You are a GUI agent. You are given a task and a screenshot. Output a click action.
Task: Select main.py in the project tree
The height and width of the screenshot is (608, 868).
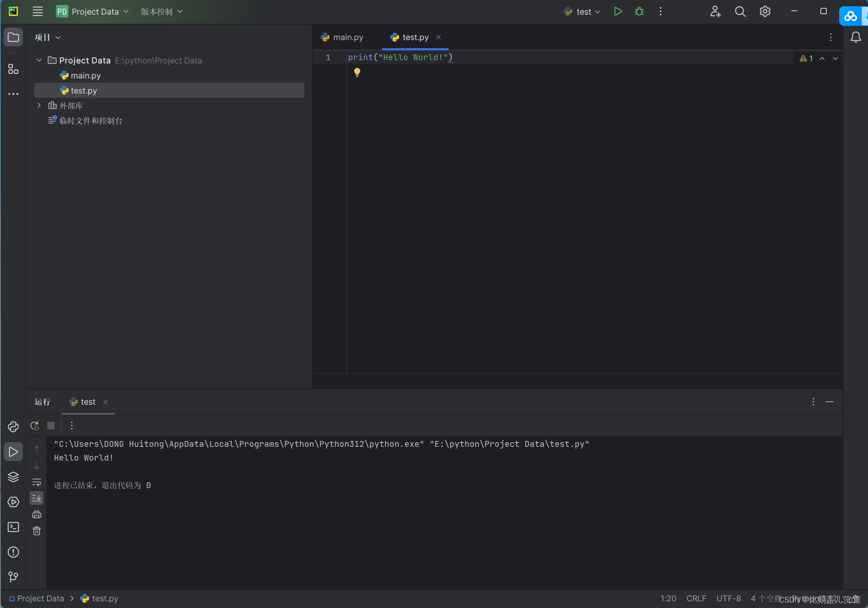click(x=86, y=76)
